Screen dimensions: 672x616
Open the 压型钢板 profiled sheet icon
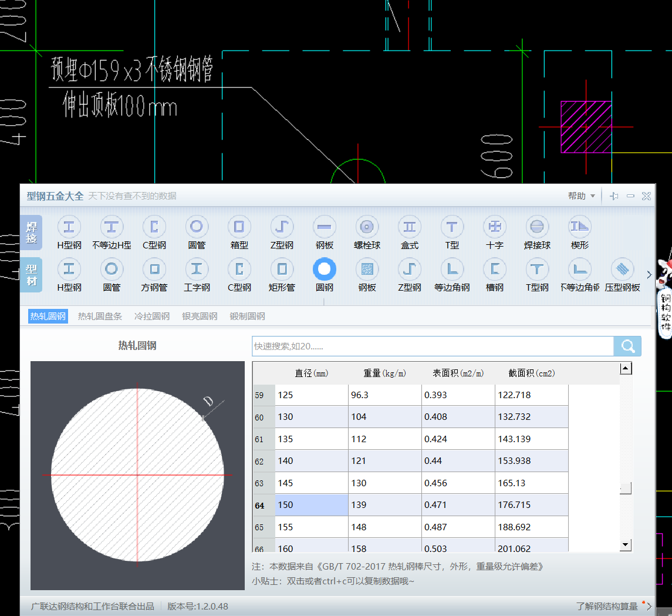(x=622, y=269)
